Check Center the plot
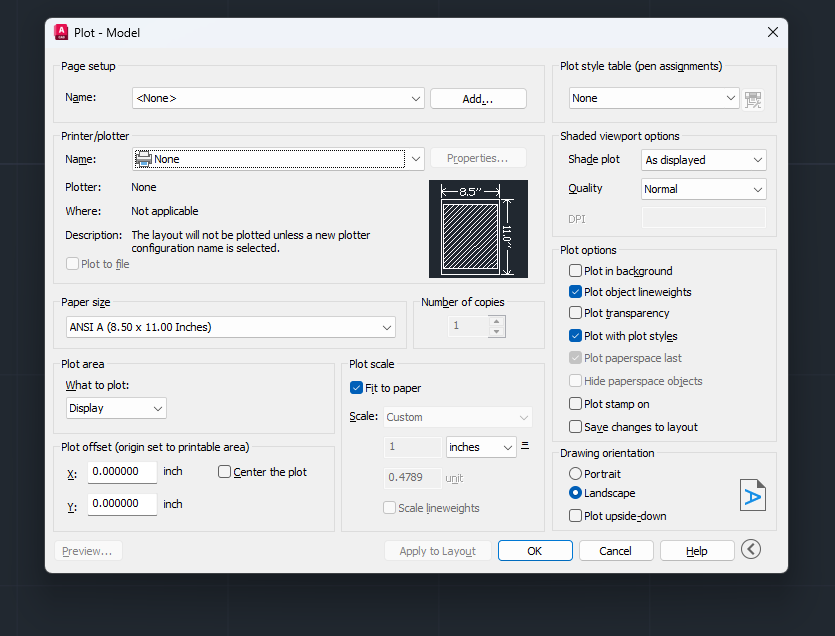The height and width of the screenshot is (636, 835). click(x=224, y=472)
